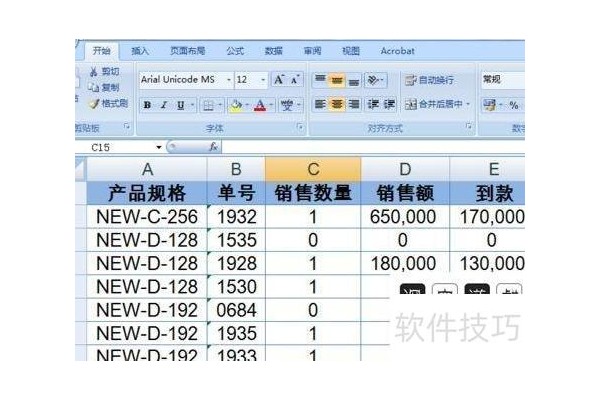The image size is (600, 400).
Task: Switch to the 开始 (Home) tab
Action: point(101,51)
